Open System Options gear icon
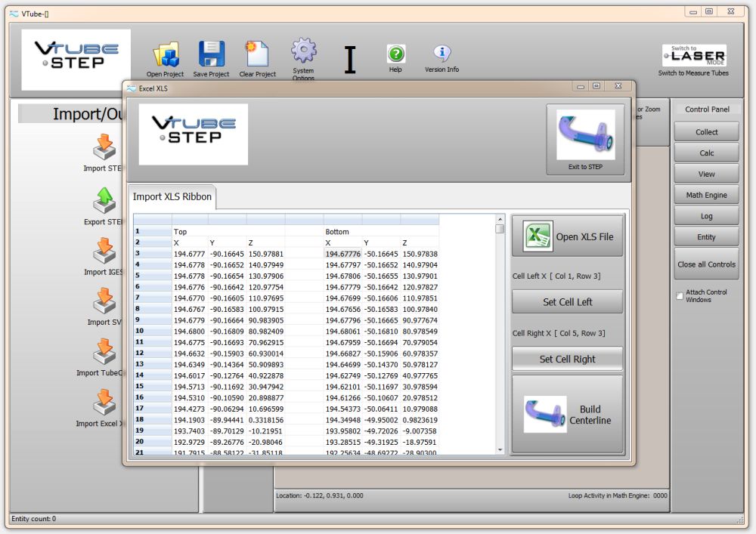This screenshot has width=756, height=534. click(x=303, y=52)
